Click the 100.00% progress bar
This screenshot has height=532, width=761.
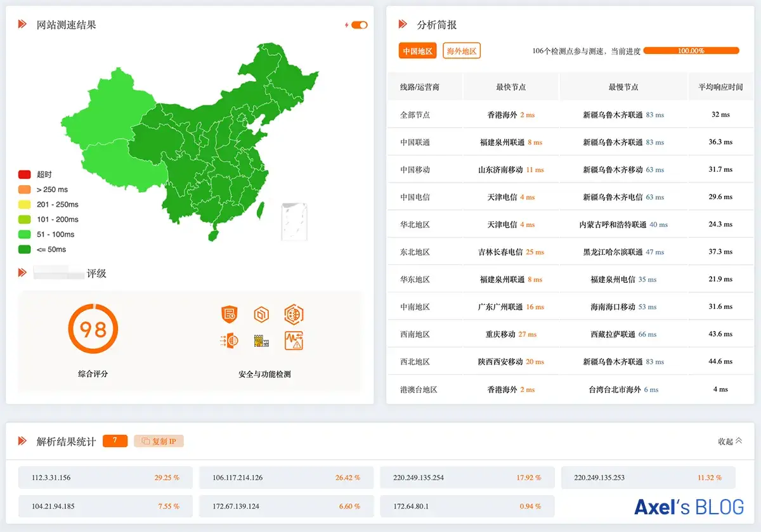[691, 51]
